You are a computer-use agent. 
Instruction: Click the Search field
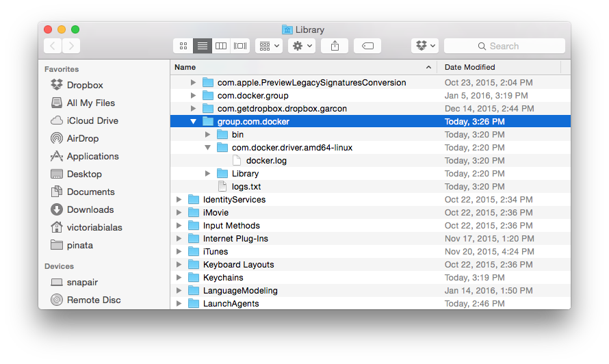(x=504, y=46)
